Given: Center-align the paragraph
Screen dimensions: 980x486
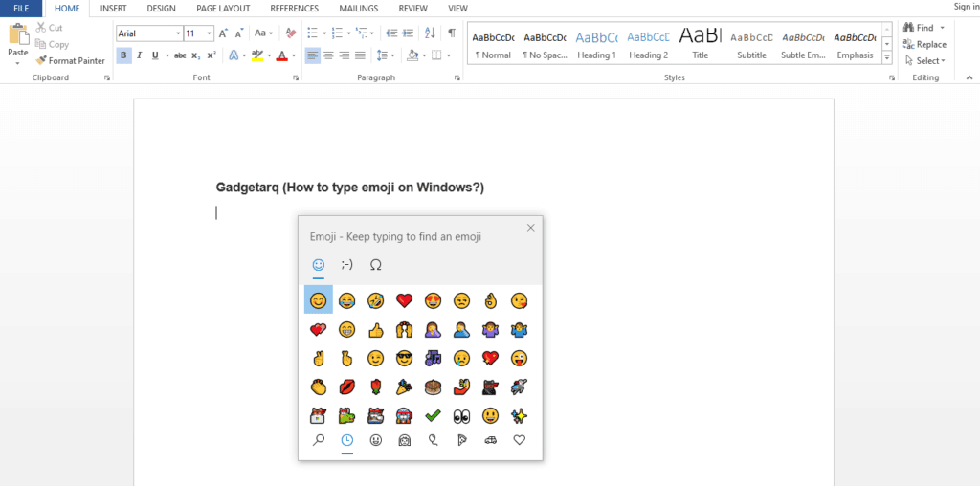Looking at the screenshot, I should 328,55.
